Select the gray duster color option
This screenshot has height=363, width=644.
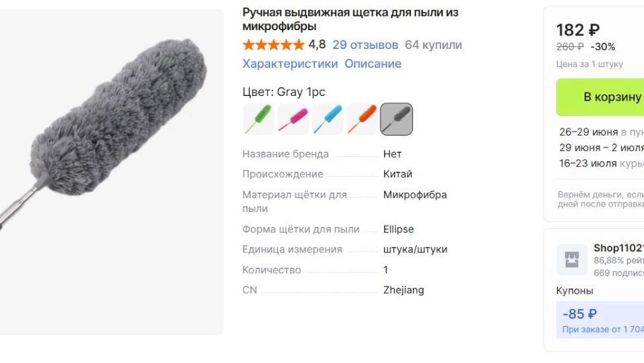coord(396,119)
